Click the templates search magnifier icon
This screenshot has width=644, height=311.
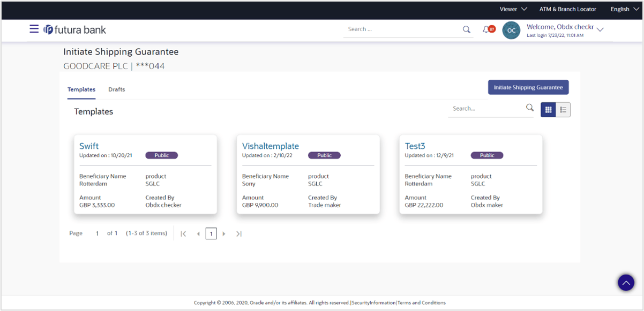530,108
